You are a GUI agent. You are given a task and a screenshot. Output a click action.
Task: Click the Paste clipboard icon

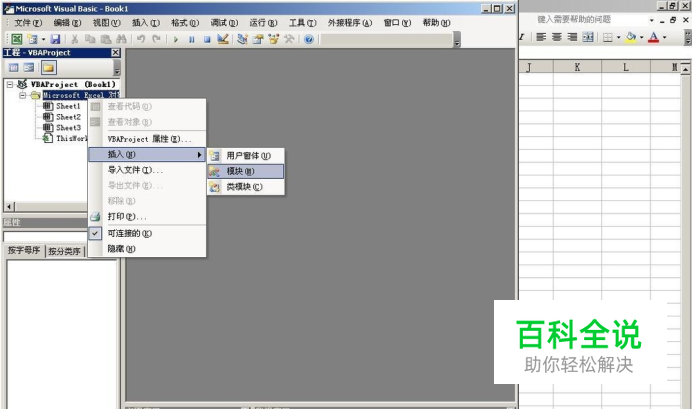[x=105, y=39]
